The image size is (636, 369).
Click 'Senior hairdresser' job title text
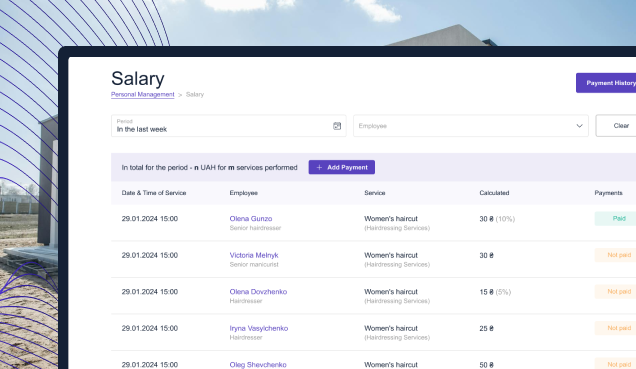(255, 228)
